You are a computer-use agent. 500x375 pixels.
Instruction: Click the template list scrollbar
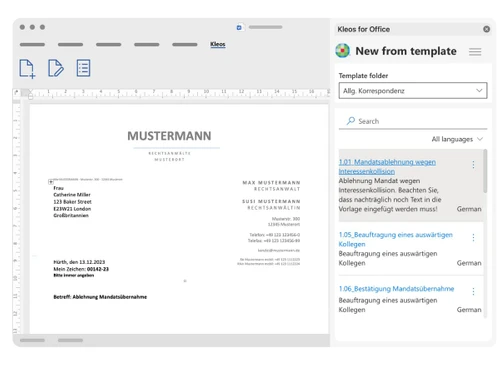click(x=485, y=171)
